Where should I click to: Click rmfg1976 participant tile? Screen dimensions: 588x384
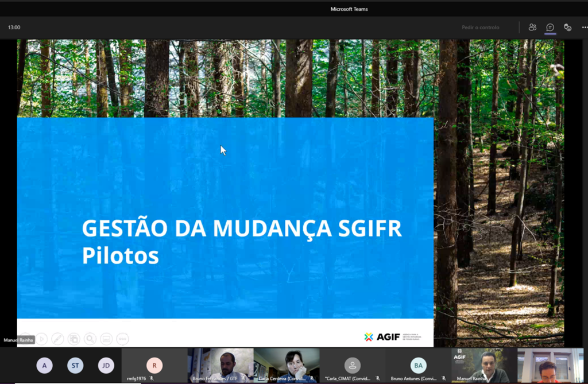click(154, 366)
